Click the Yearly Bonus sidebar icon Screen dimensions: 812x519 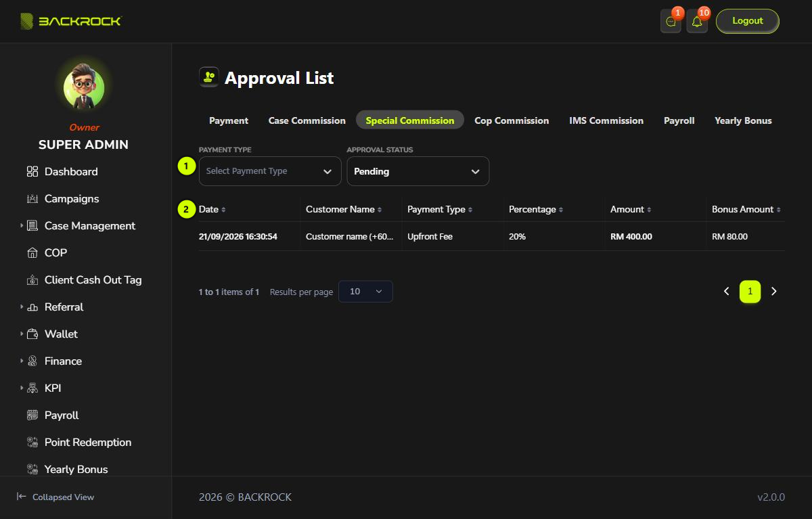coord(32,469)
